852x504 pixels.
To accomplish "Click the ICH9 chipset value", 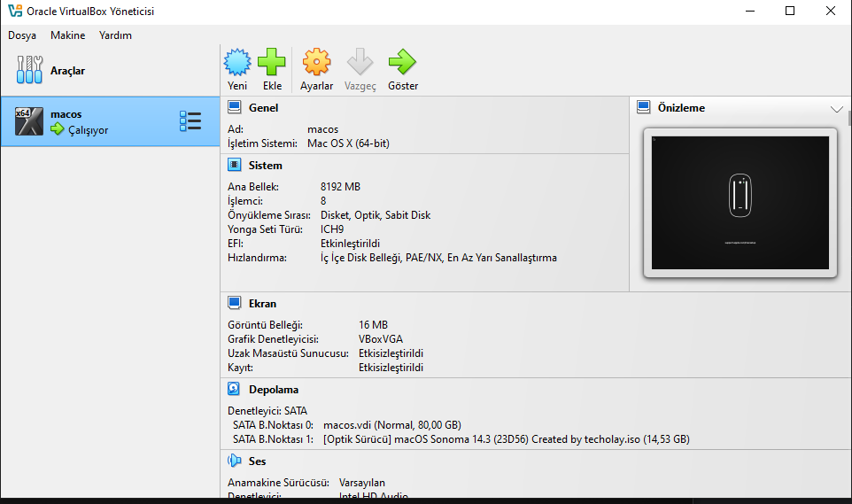I will click(332, 229).
